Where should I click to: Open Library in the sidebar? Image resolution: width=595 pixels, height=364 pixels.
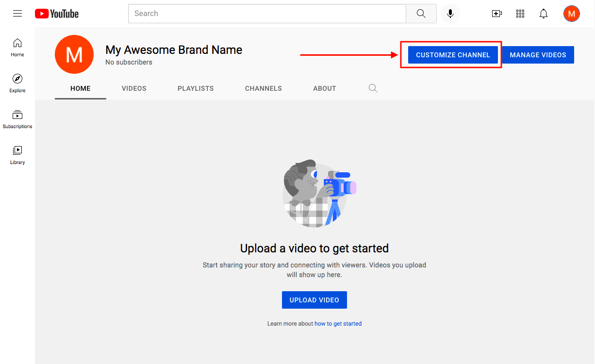[x=17, y=155]
